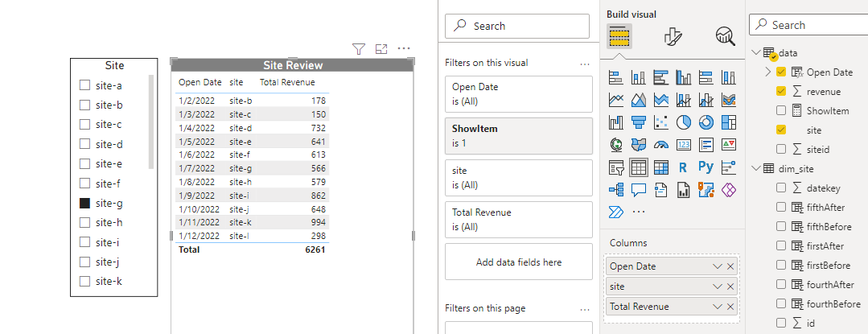Choose the matrix visual icon
868x334 pixels.
[x=661, y=167]
